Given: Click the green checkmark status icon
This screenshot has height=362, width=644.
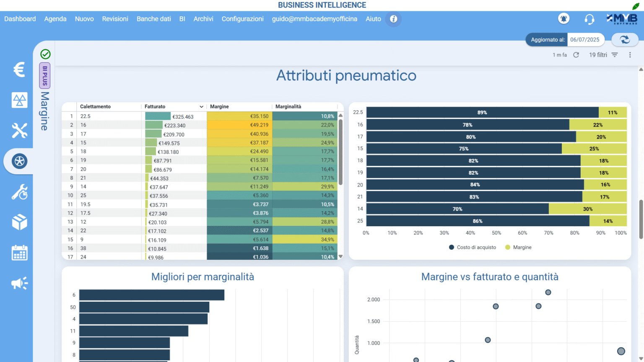Looking at the screenshot, I should 45,54.
